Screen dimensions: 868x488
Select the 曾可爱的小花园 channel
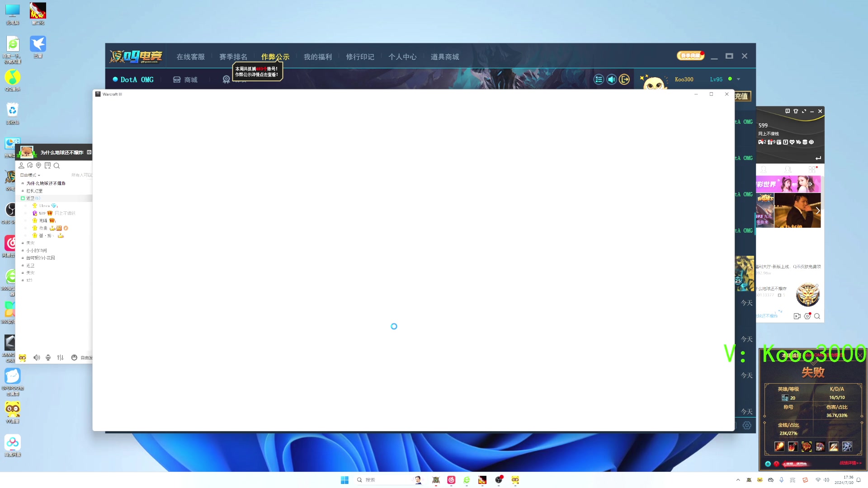pos(40,258)
